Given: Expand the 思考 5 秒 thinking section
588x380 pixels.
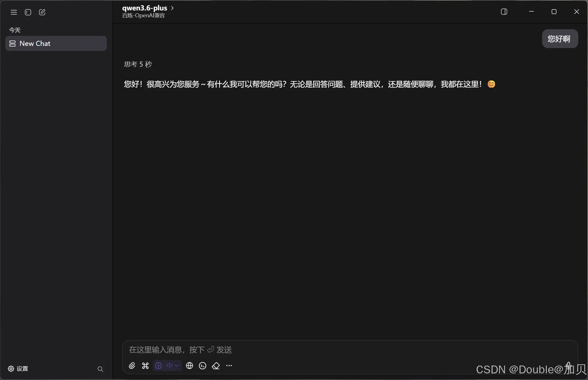Looking at the screenshot, I should (138, 64).
